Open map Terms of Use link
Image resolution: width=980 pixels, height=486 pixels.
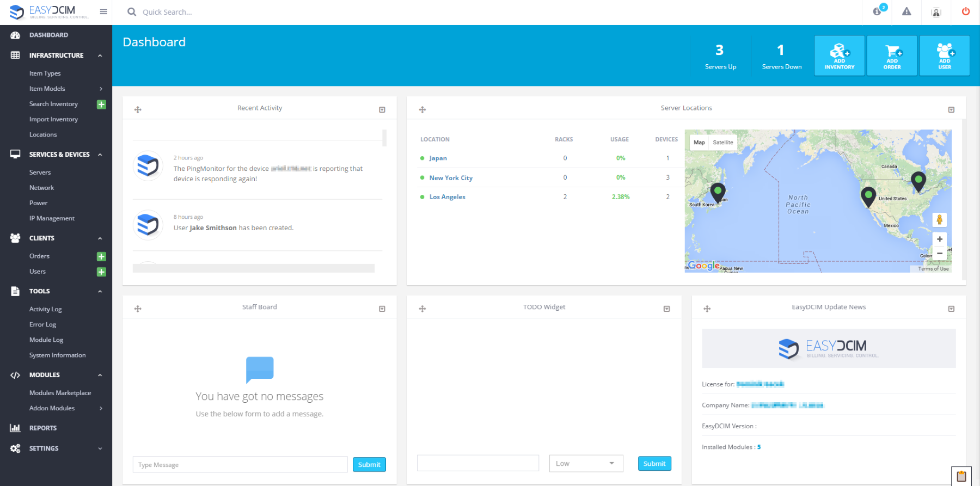933,269
